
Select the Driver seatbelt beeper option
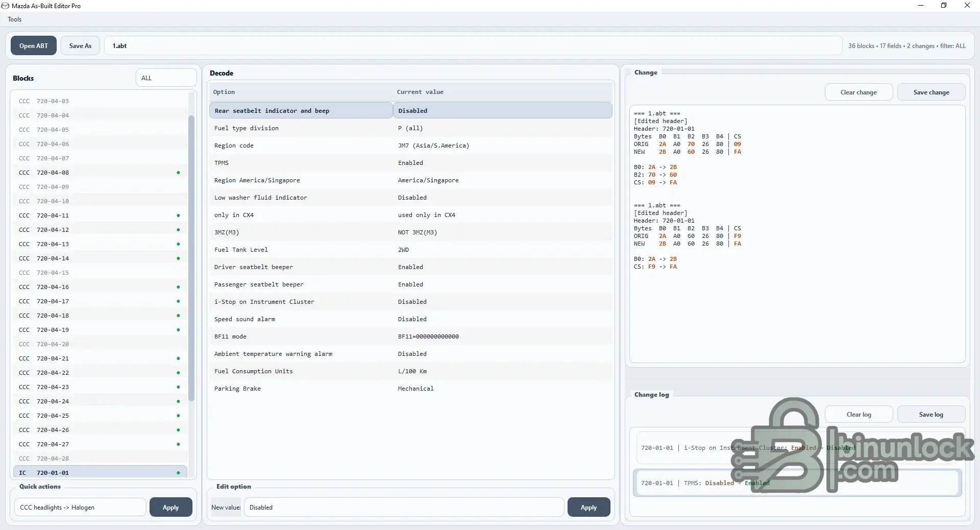(x=410, y=267)
